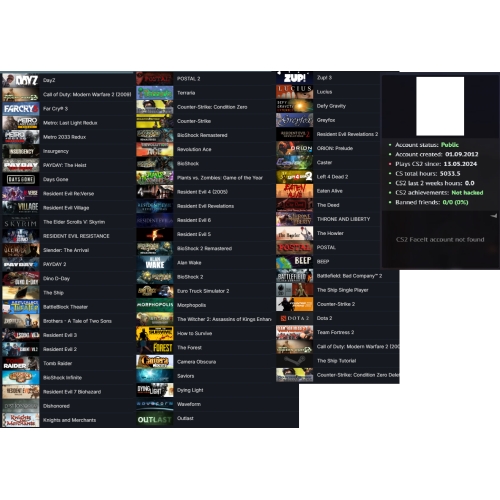Open 'Resident Evil Re:Verse' title text

[68, 194]
